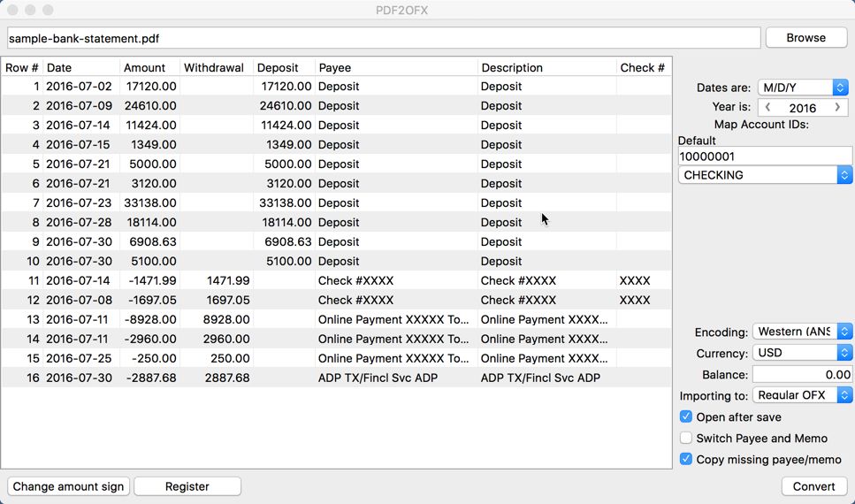855x504 pixels.
Task: Click withdrawal 2960.00 in row 14
Action: [226, 339]
